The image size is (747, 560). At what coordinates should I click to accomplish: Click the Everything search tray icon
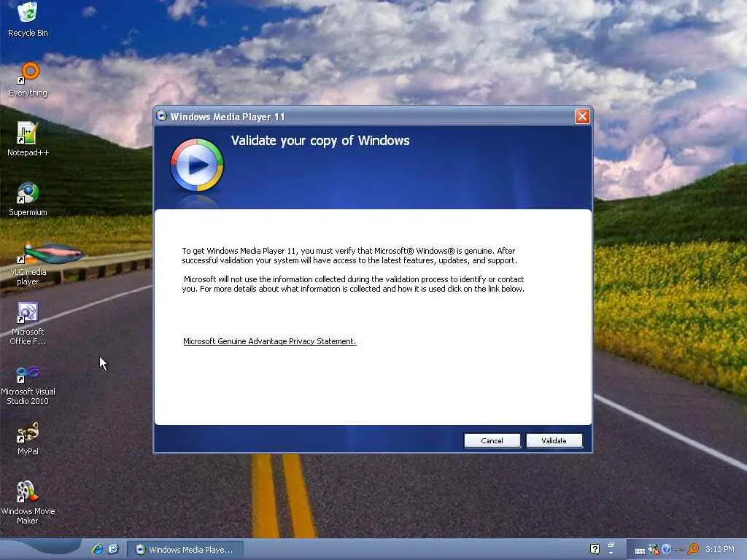[693, 549]
